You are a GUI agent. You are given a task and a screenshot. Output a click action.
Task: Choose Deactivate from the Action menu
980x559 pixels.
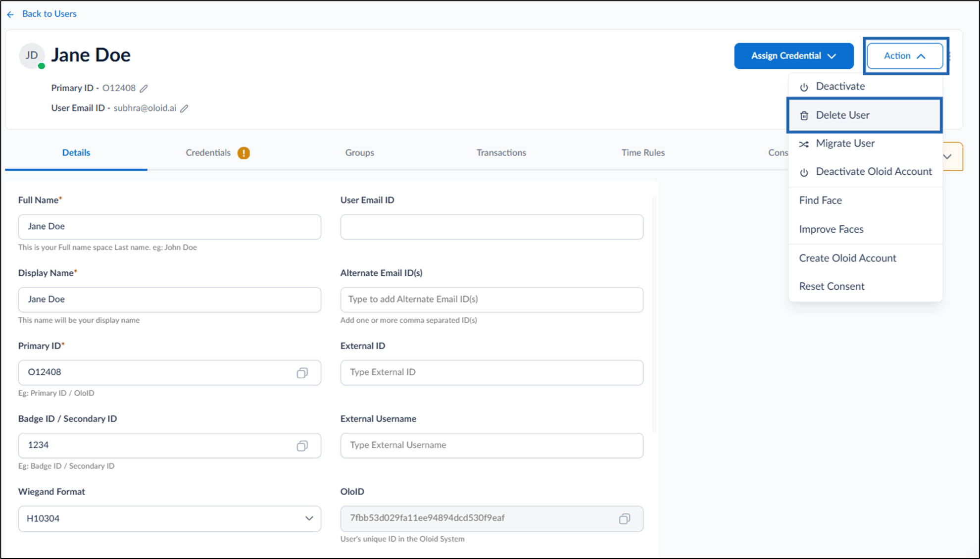click(865, 86)
